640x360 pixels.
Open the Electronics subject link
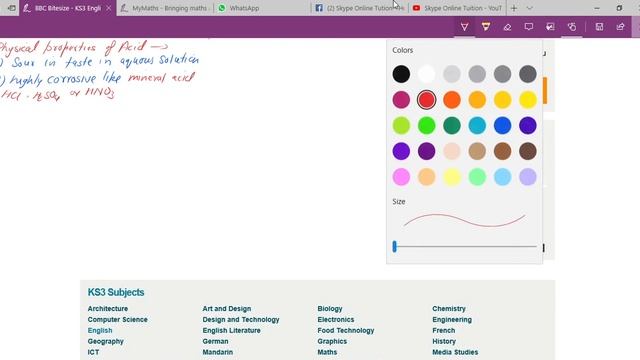[x=336, y=320]
